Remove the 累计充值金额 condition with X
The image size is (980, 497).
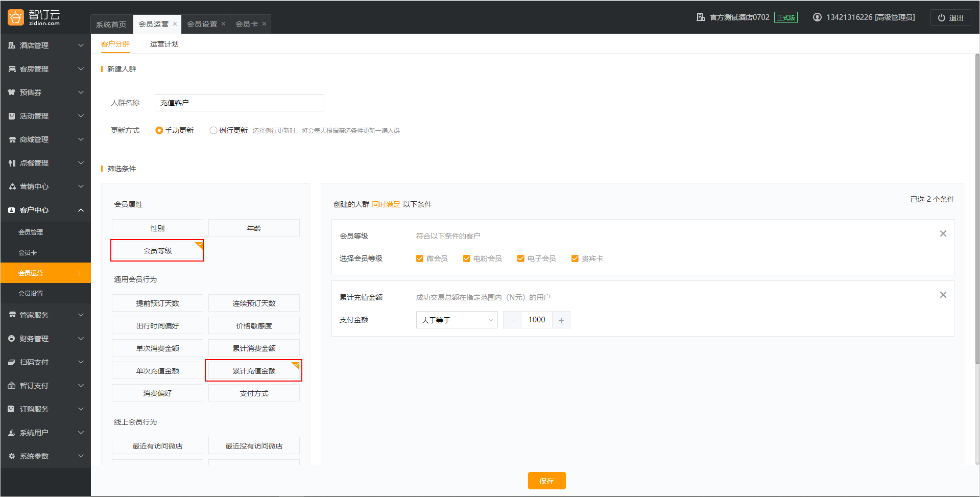(x=943, y=295)
